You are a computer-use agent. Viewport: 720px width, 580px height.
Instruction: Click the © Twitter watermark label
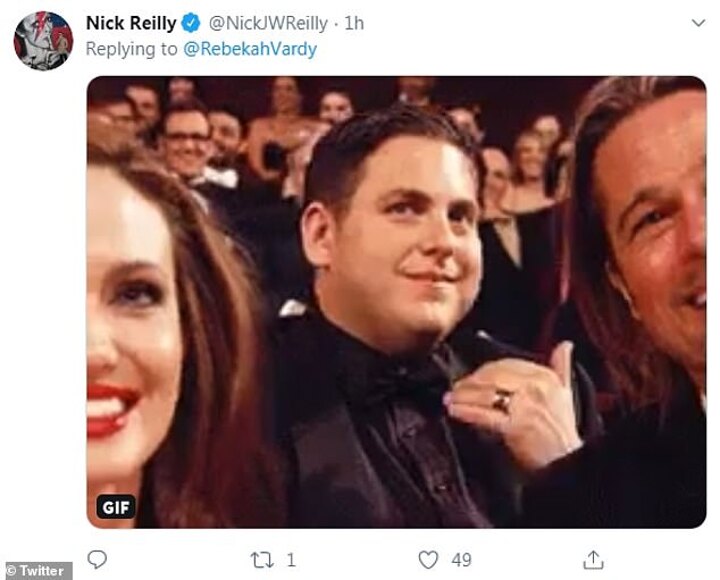pos(36,571)
